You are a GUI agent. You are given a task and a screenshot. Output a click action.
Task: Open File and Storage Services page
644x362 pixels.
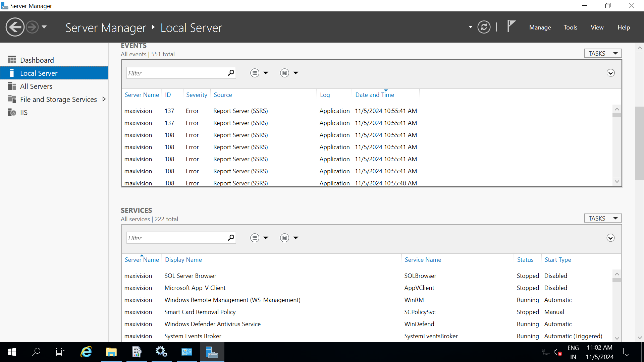(58, 99)
